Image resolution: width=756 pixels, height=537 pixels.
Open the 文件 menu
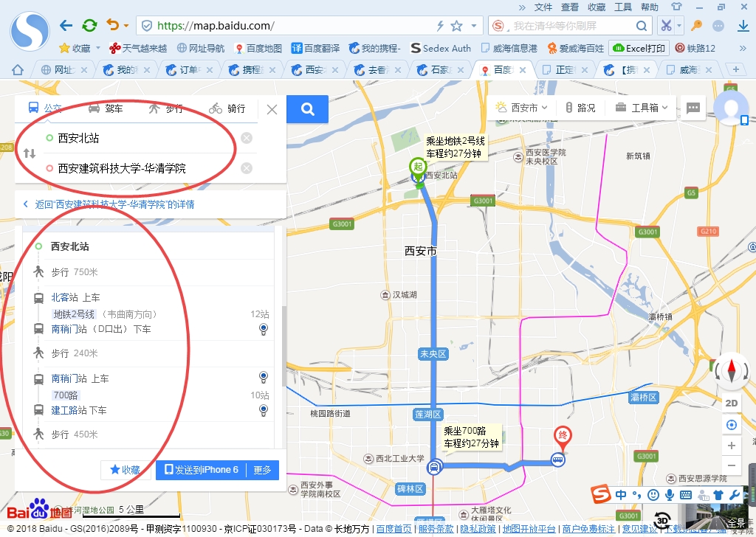click(x=543, y=7)
